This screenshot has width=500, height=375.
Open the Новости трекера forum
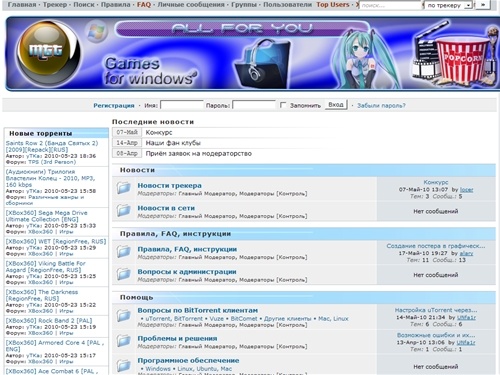click(x=169, y=185)
